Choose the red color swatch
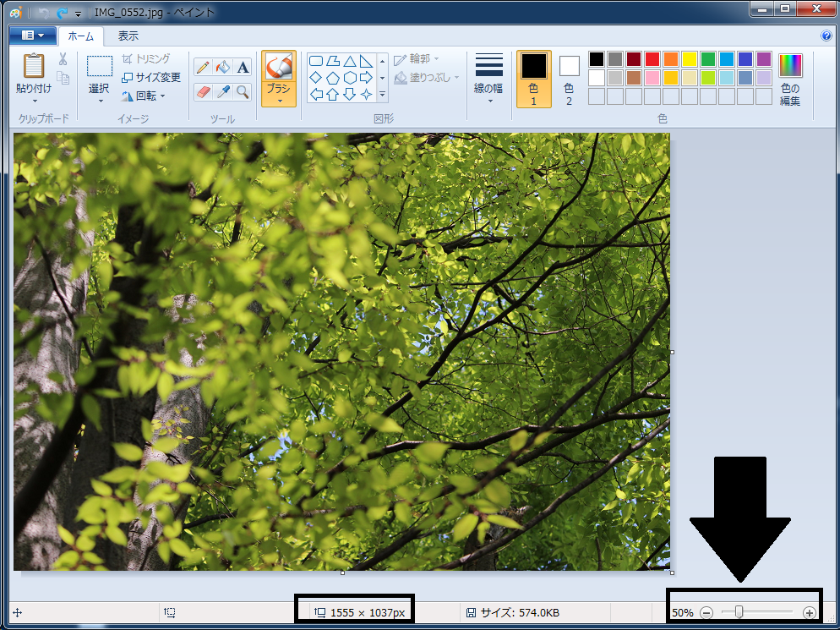Screen dimensions: 840x630 (x=652, y=59)
